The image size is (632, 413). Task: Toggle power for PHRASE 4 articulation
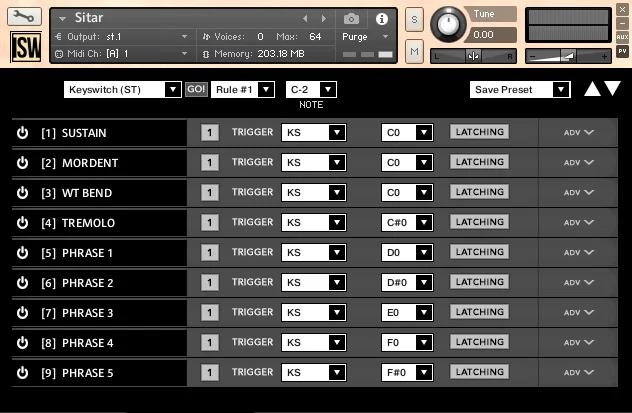pos(23,343)
